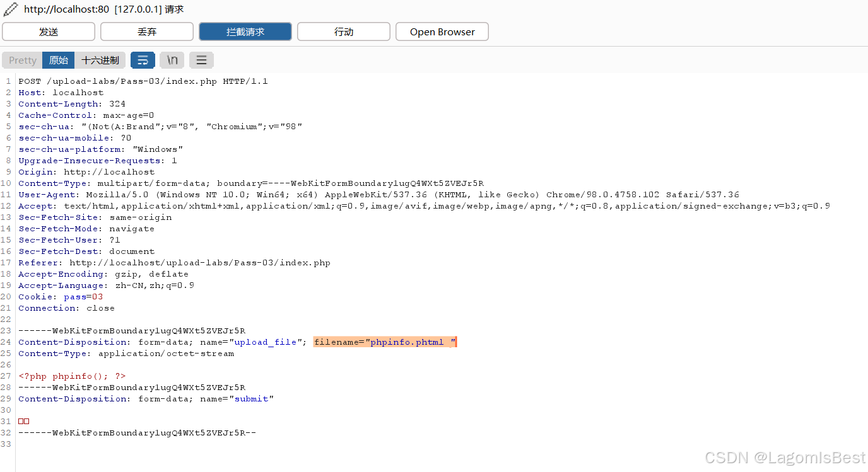Click the Accept-Language: zh-CN header
The height and width of the screenshot is (472, 868).
tap(106, 285)
